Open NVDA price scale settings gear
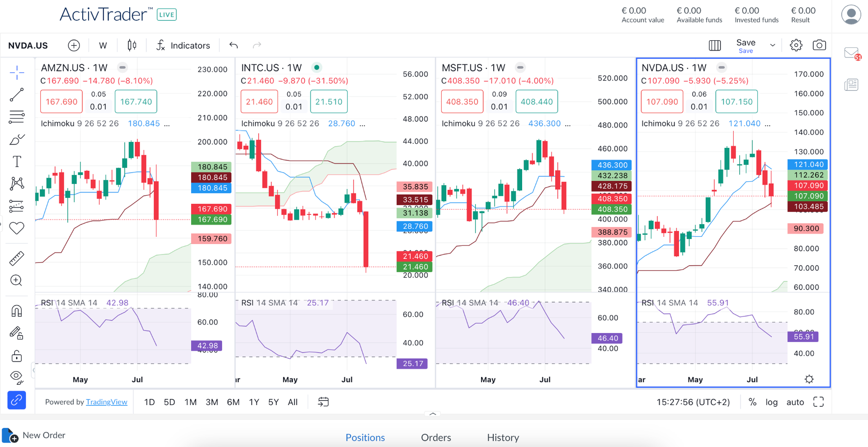Screen dimensions: 868x447 tap(809, 379)
